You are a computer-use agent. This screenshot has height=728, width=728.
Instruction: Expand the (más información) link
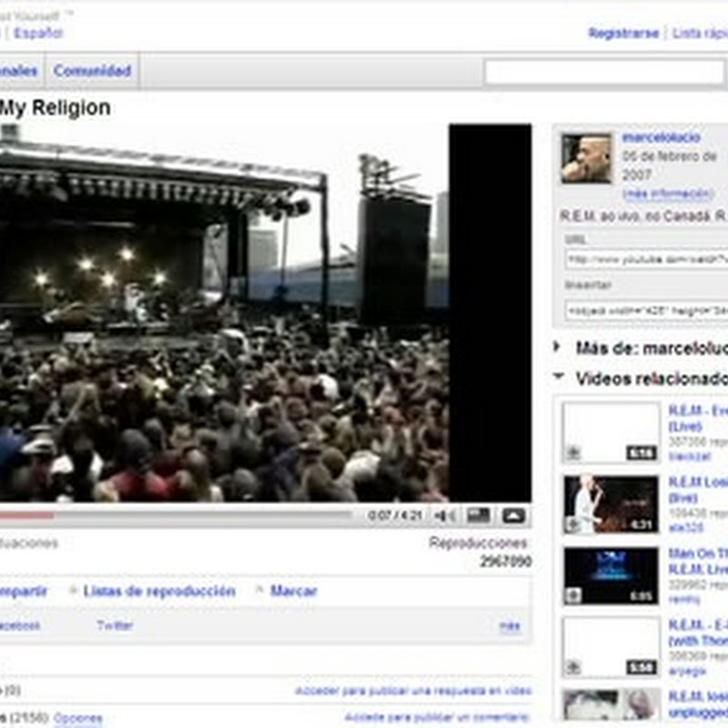(x=668, y=193)
